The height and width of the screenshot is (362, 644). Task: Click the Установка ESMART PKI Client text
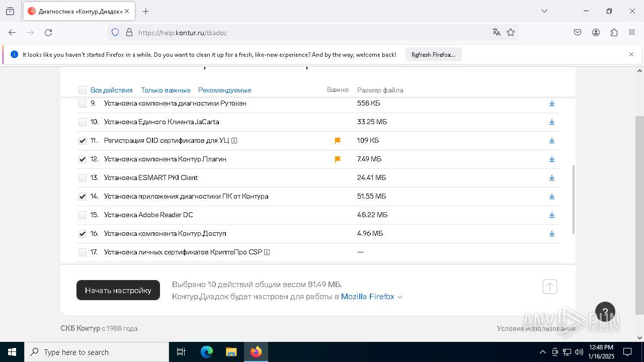tap(151, 178)
